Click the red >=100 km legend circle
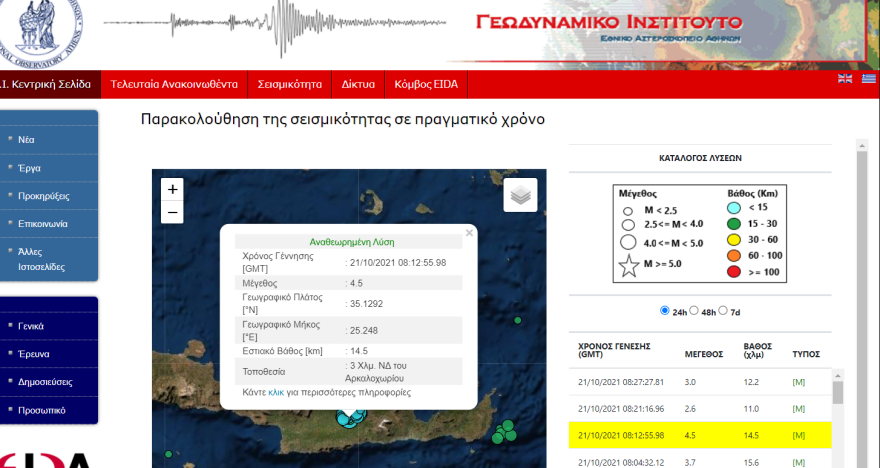 734,272
